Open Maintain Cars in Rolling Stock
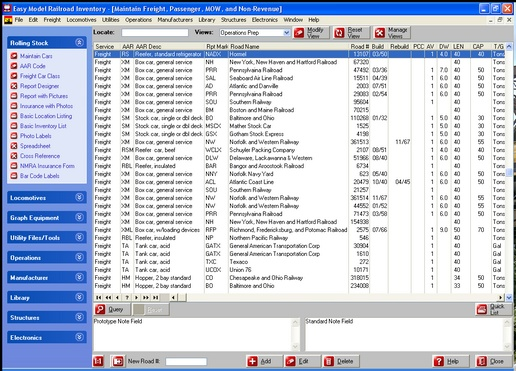516x371 pixels. (36, 56)
